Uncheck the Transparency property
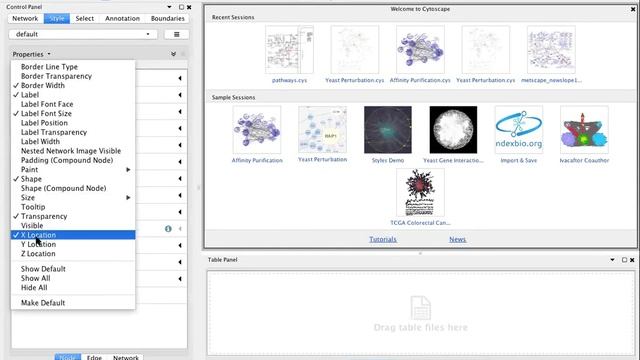Screen dimensions: 640x360 click(73, 216)
